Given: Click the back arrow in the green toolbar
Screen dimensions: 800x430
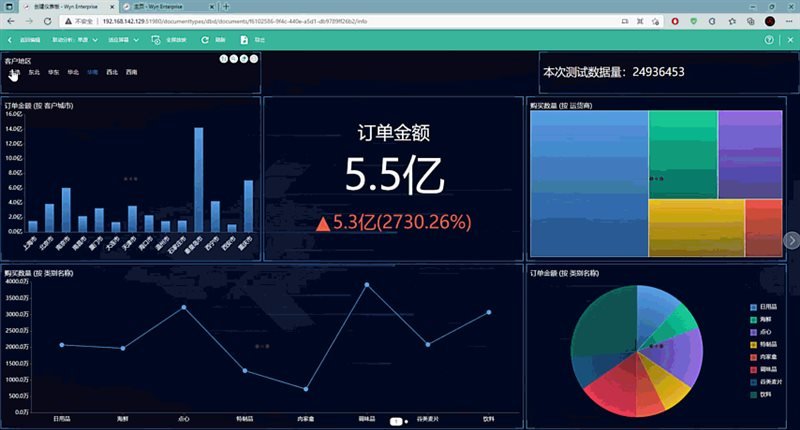Looking at the screenshot, I should (x=9, y=39).
